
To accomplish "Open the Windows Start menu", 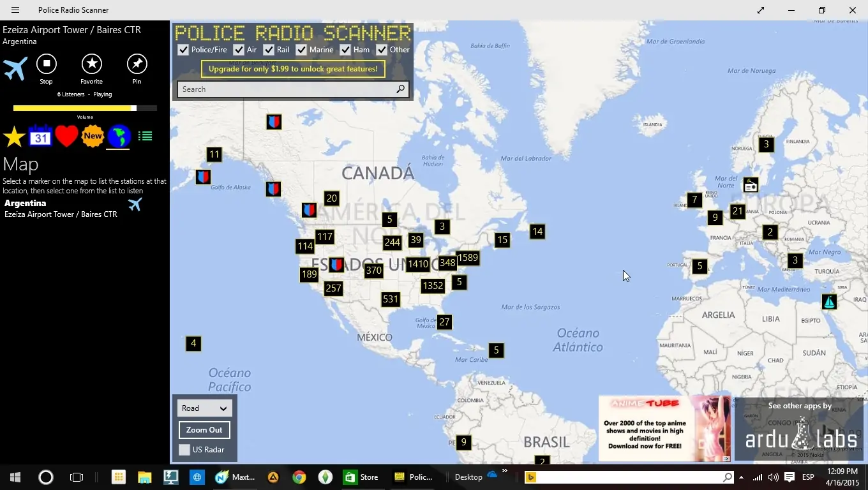I will (15, 477).
